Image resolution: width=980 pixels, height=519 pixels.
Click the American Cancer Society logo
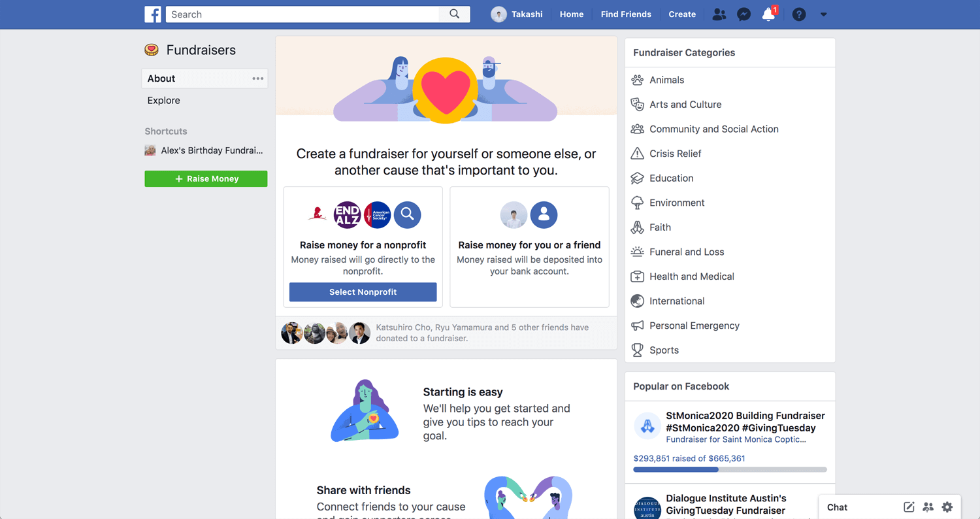tap(377, 214)
